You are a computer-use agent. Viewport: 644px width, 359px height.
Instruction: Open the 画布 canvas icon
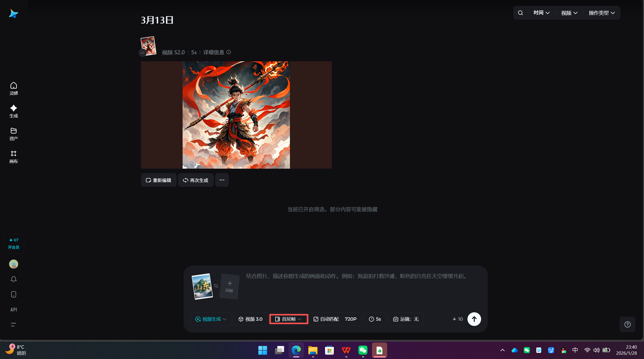(x=14, y=157)
